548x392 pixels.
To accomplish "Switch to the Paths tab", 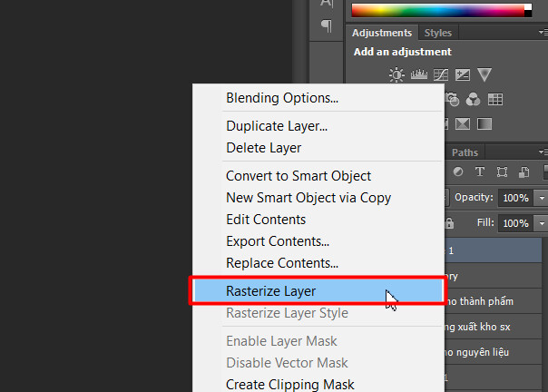I will coord(465,152).
